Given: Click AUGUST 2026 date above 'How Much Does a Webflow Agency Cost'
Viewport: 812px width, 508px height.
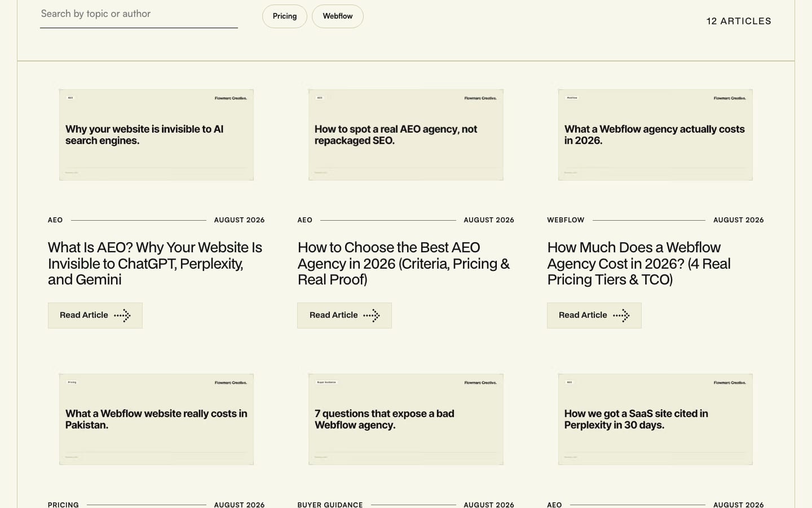Looking at the screenshot, I should [738, 220].
